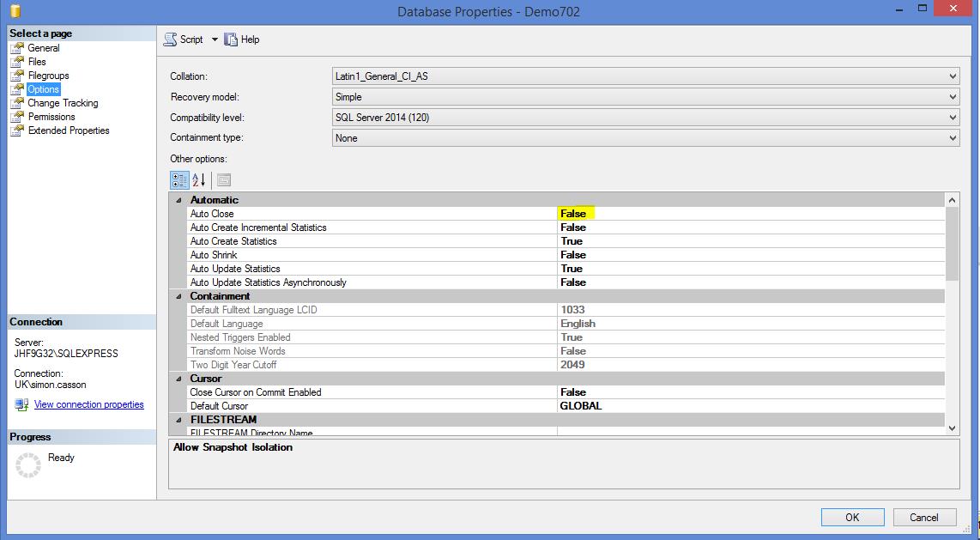Open the Script dropdown menu
The height and width of the screenshot is (540, 980).
(214, 39)
